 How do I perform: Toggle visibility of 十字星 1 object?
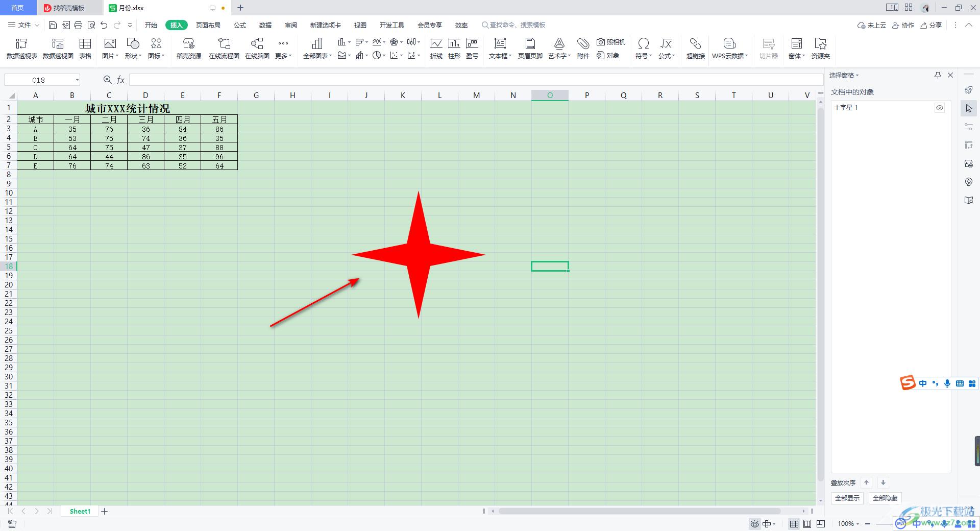coord(940,108)
